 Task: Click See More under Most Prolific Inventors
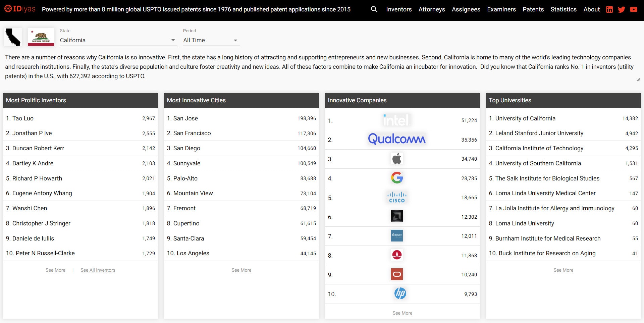click(55, 270)
